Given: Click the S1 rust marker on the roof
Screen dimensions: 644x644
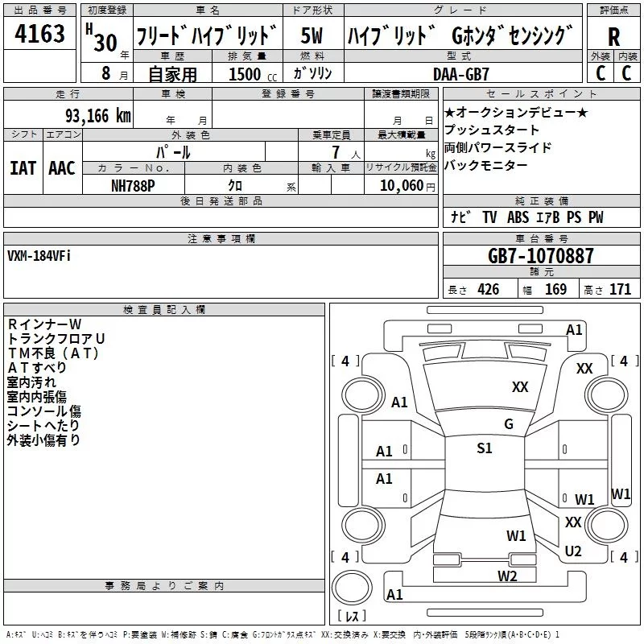Looking at the screenshot, I should tap(484, 448).
